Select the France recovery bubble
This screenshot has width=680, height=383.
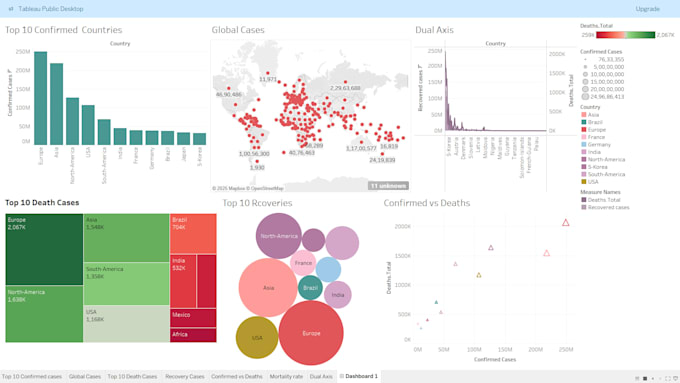[303, 263]
